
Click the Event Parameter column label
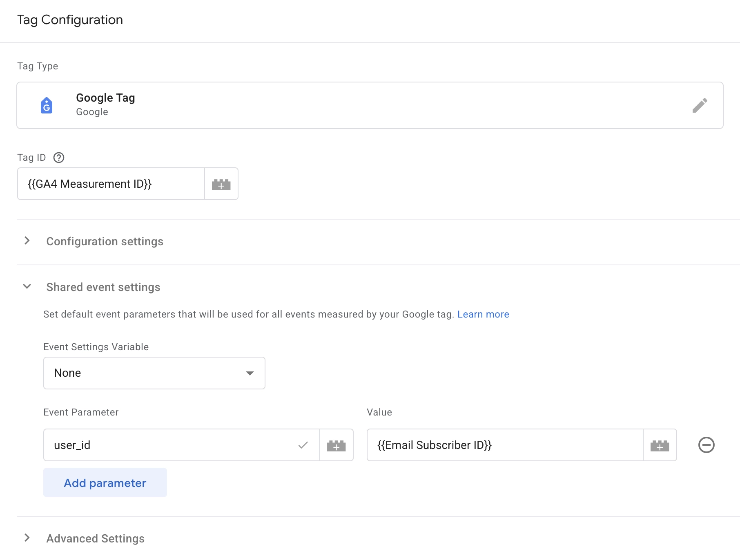pos(81,412)
